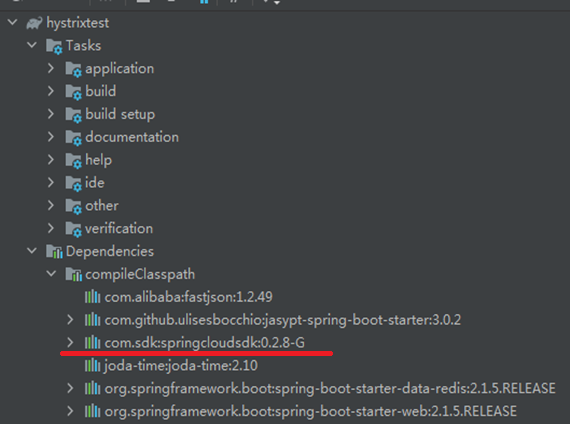Click the Tasks folder gear icon

click(54, 47)
